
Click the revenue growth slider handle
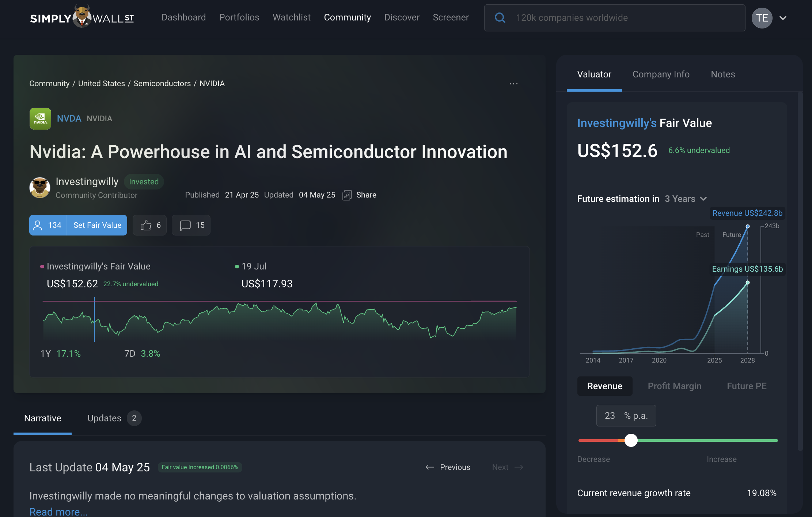[x=631, y=440]
